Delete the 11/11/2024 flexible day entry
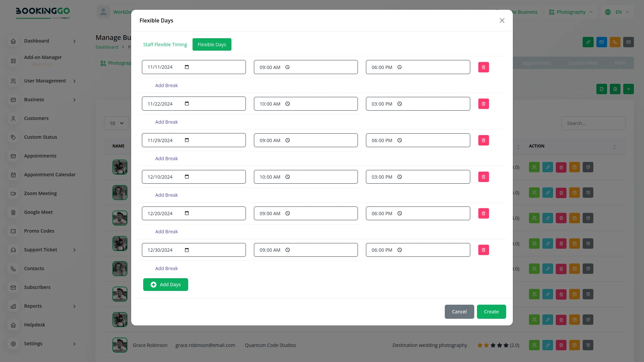The image size is (644, 362). 483,67
